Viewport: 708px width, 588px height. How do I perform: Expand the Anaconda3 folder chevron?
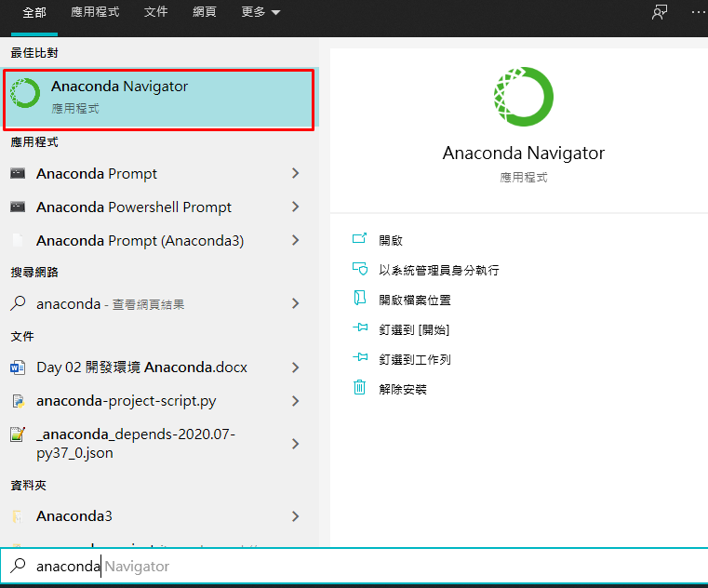click(x=295, y=516)
